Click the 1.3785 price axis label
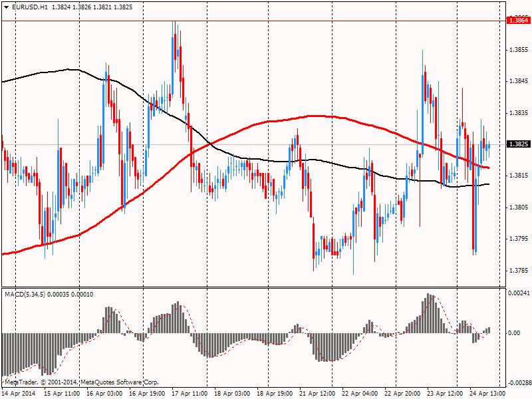532x399 pixels. point(518,271)
